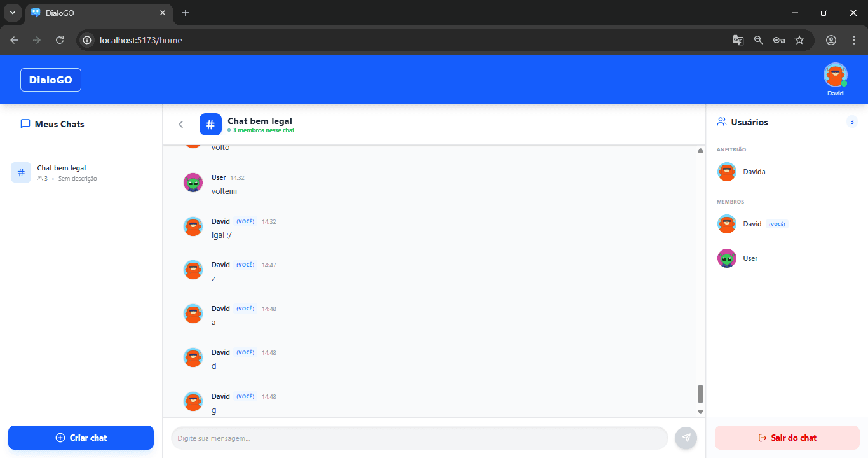868x458 pixels.
Task: Go back using the chat header arrow
Action: (x=181, y=125)
